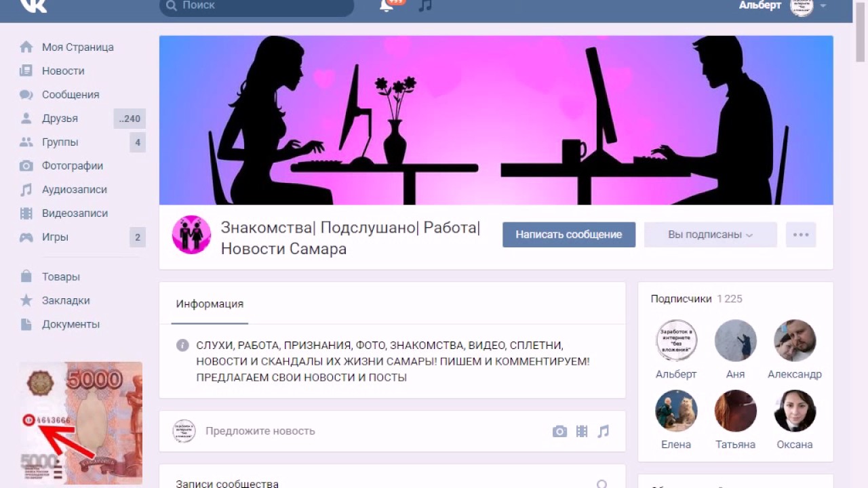Open the music note player icon
Screen dimensions: 868x488
click(425, 5)
